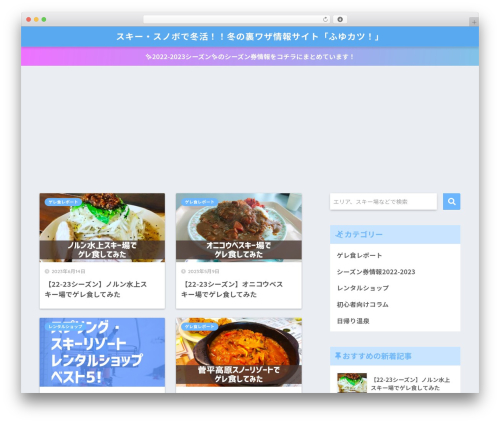Select ゲレ食レポート in the category list
This screenshot has width=500, height=423.
359,255
